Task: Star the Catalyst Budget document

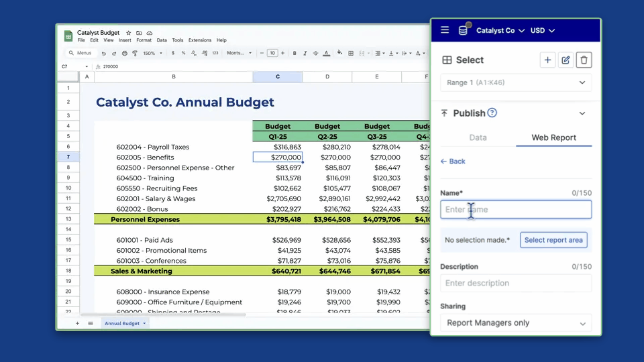Action: point(129,33)
